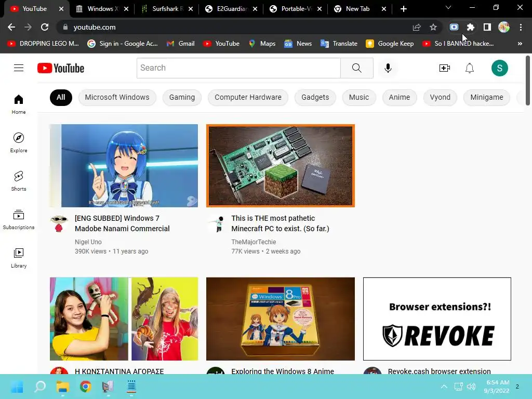Image resolution: width=532 pixels, height=399 pixels.
Task: Play the Revoke browser extensions thumbnail
Action: pos(437,319)
